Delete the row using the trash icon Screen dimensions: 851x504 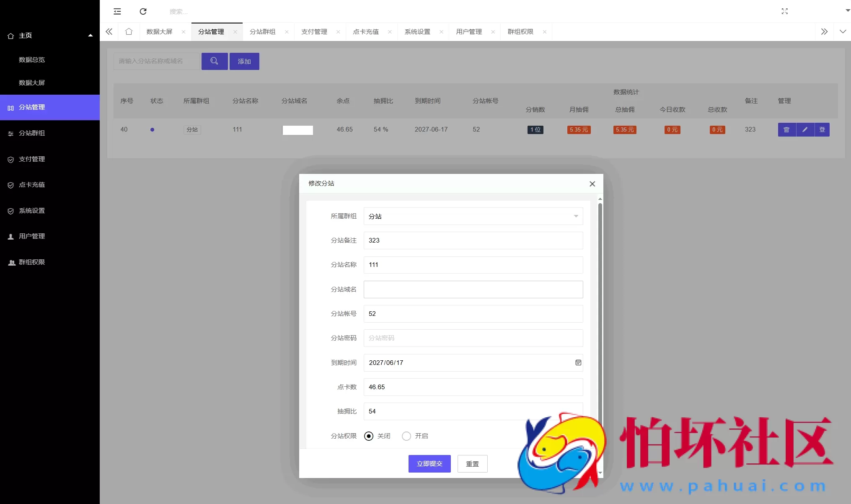coord(786,129)
